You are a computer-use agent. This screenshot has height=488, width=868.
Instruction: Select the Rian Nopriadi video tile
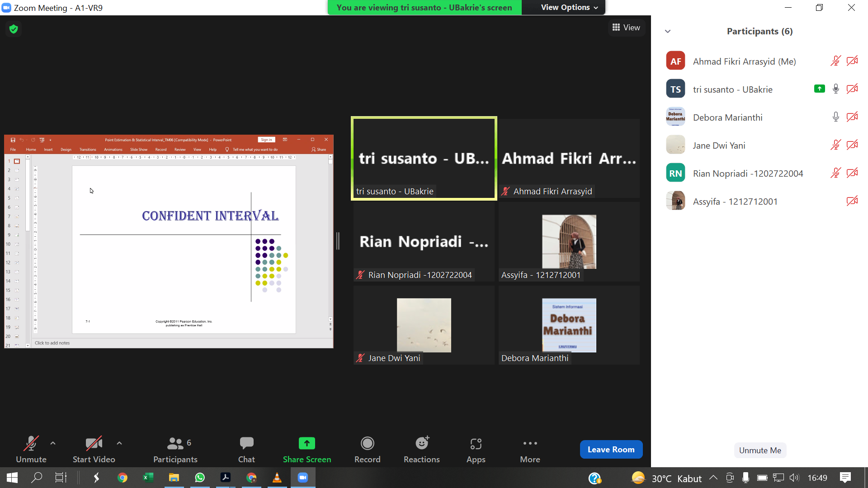click(424, 242)
